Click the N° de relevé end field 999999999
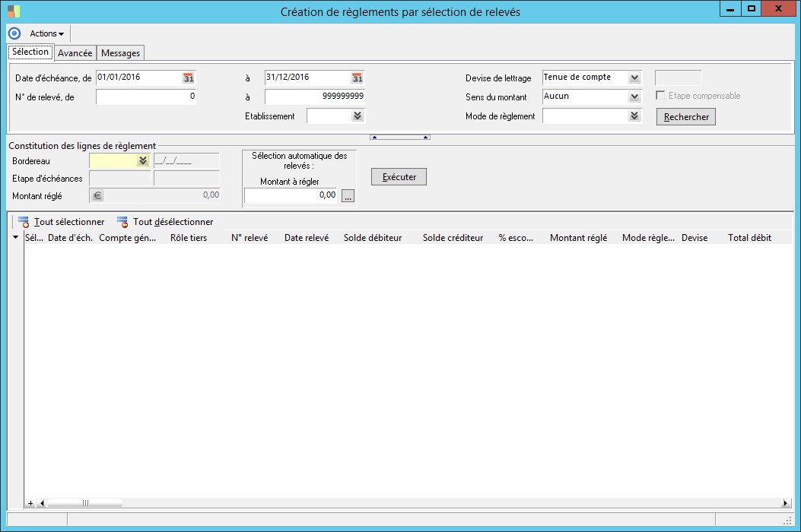801x532 pixels. click(315, 97)
